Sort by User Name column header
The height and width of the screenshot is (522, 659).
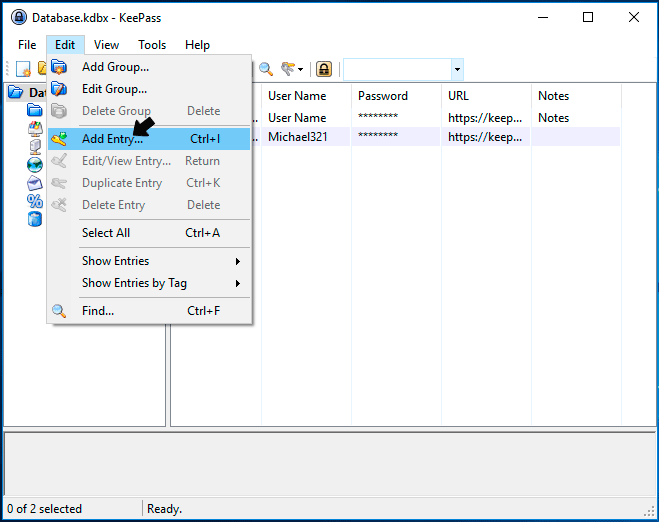306,96
